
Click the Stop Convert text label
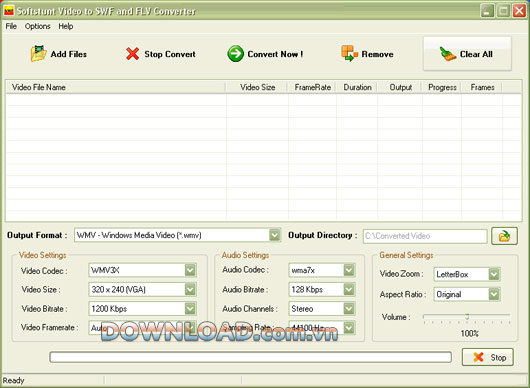coord(170,54)
